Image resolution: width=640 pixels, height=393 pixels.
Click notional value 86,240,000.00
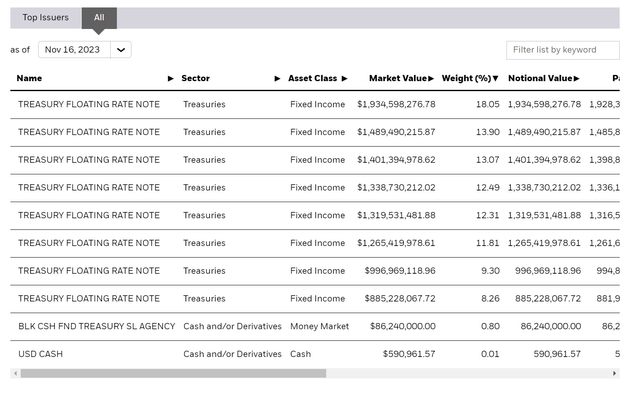(551, 326)
